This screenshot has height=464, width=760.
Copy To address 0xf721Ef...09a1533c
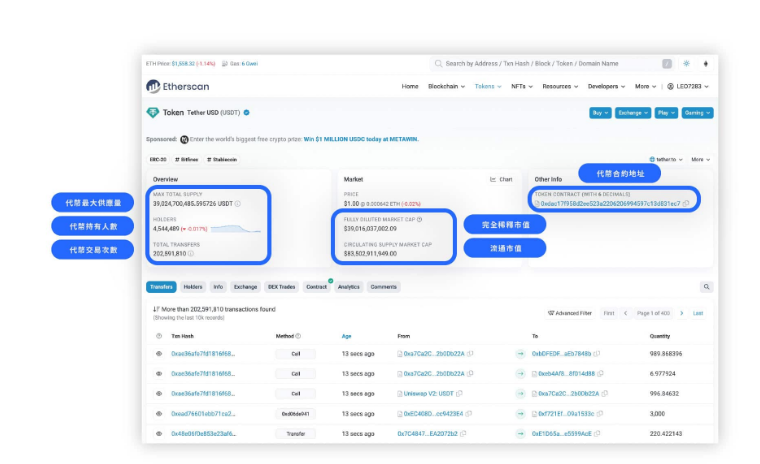click(600, 414)
